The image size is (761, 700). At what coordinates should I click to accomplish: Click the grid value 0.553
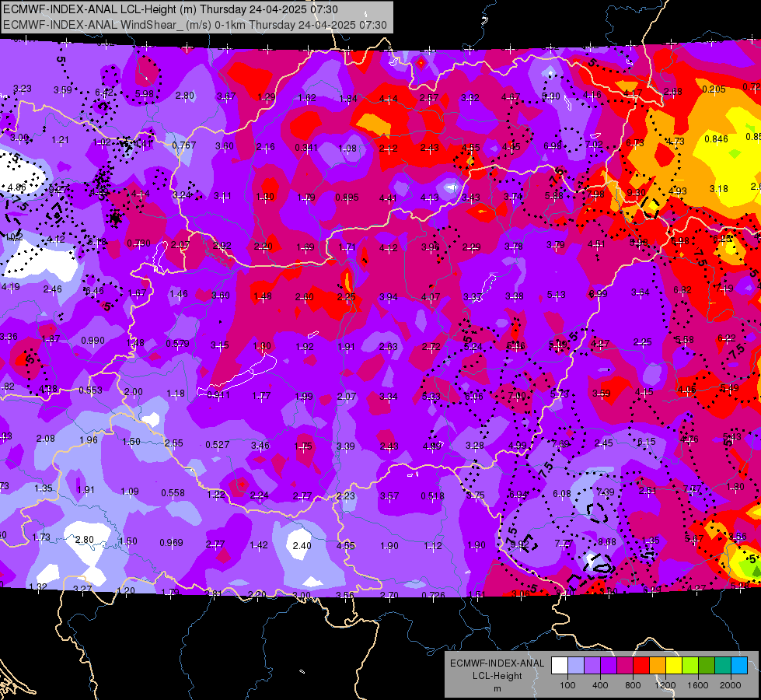pos(90,390)
